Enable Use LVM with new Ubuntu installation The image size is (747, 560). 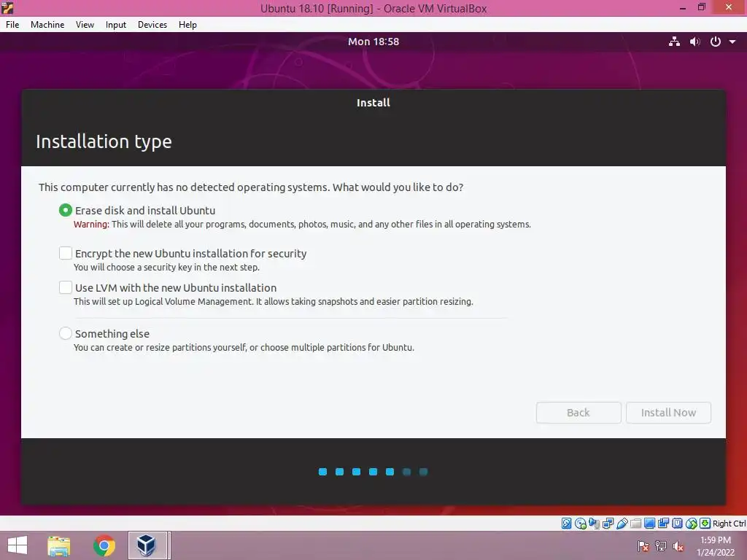[65, 287]
